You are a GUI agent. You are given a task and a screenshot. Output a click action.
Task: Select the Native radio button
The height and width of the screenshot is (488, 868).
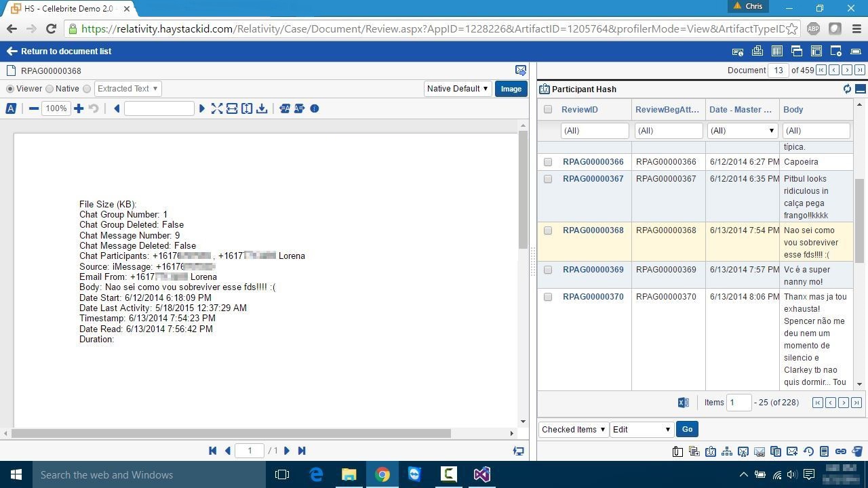point(48,88)
